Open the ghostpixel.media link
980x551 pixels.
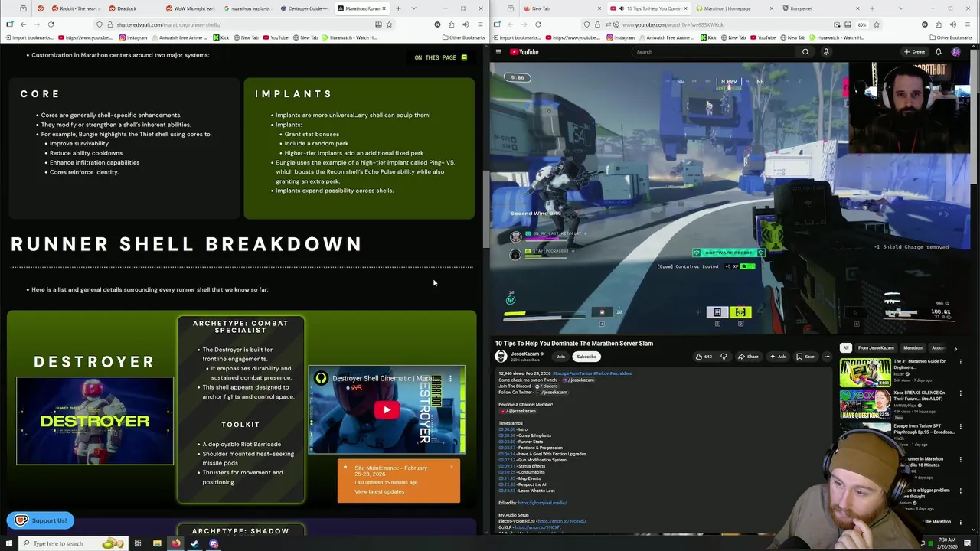click(542, 503)
